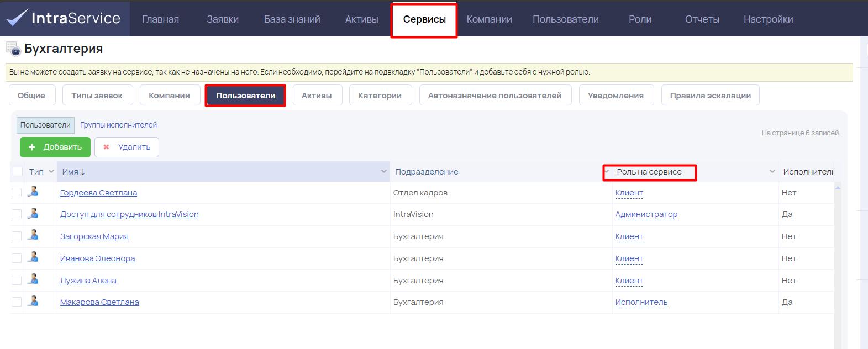The width and height of the screenshot is (868, 349).
Task: Click user type icon for Макарова Светлана
Action: click(x=33, y=301)
